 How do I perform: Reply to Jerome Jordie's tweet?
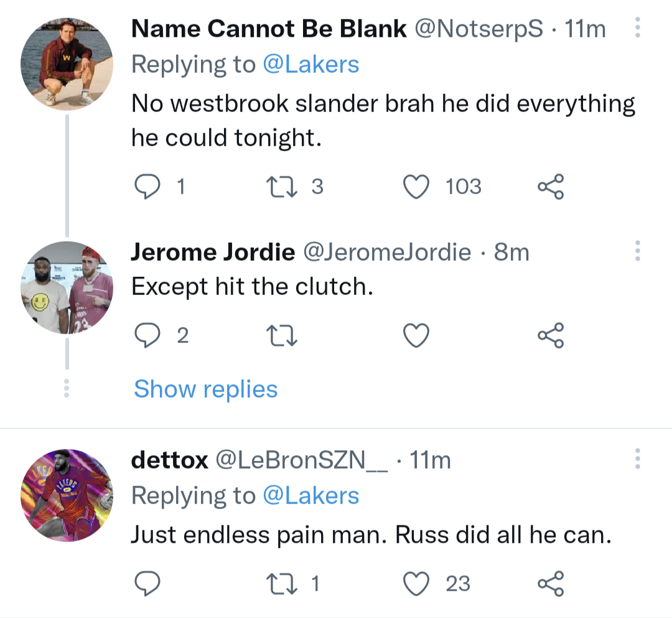(147, 336)
